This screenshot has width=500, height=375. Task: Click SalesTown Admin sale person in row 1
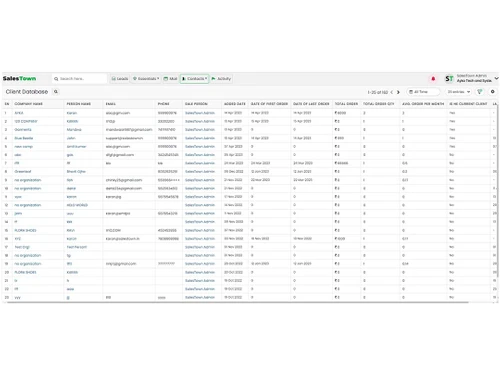pyautogui.click(x=200, y=113)
